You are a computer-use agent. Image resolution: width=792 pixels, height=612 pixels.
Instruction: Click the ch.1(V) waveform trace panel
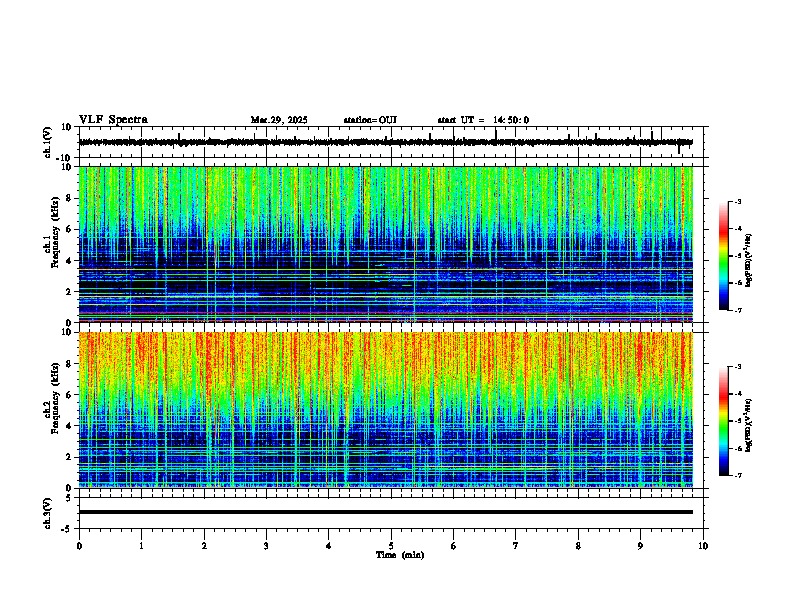tap(391, 142)
